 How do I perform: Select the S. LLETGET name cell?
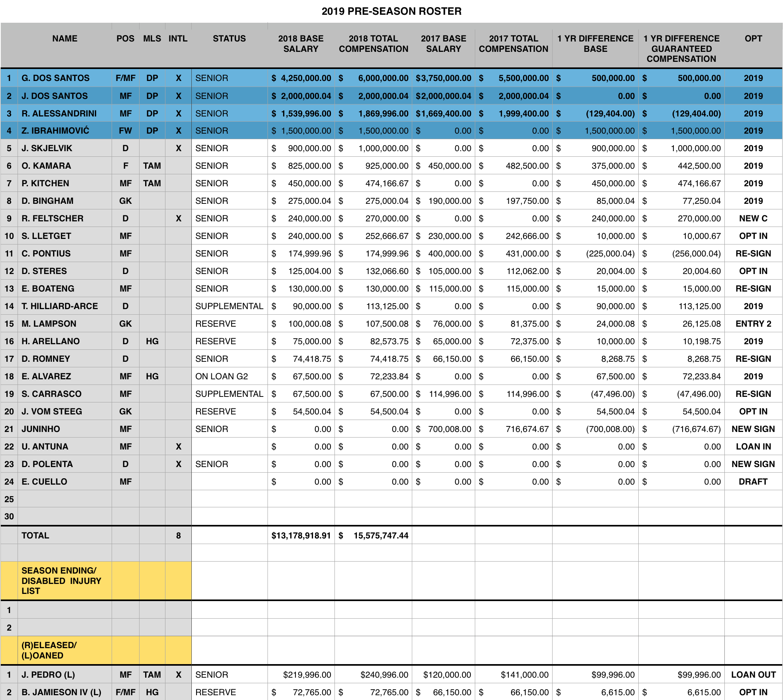tap(65, 236)
